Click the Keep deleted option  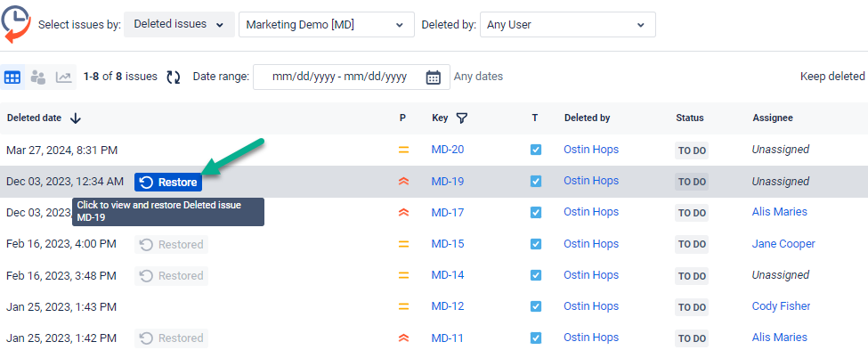[832, 77]
